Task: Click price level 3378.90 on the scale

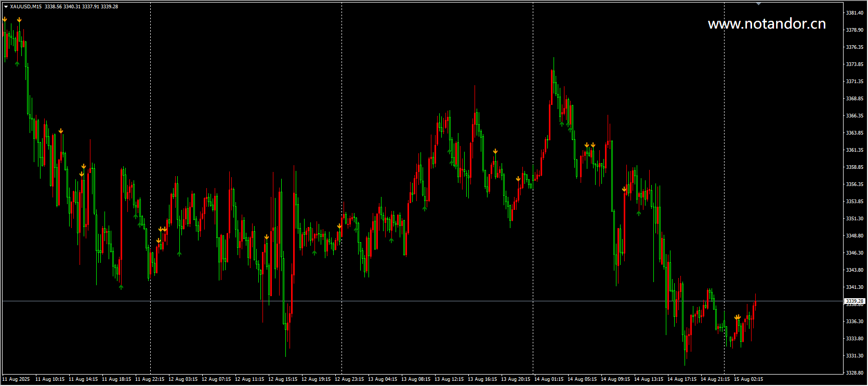Action: coord(854,30)
